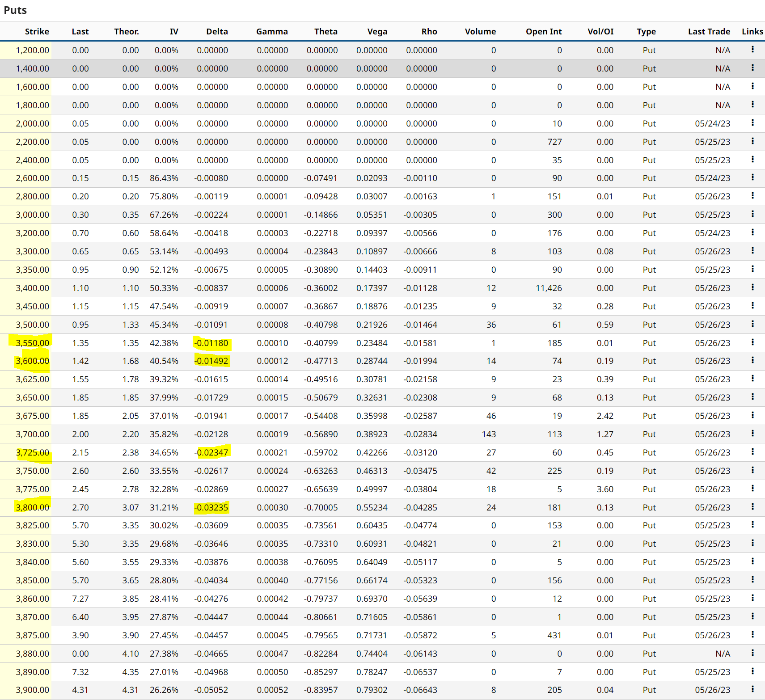Open links menu for 3,000.00 strike row
Screen dimensions: 765x700
pos(752,214)
